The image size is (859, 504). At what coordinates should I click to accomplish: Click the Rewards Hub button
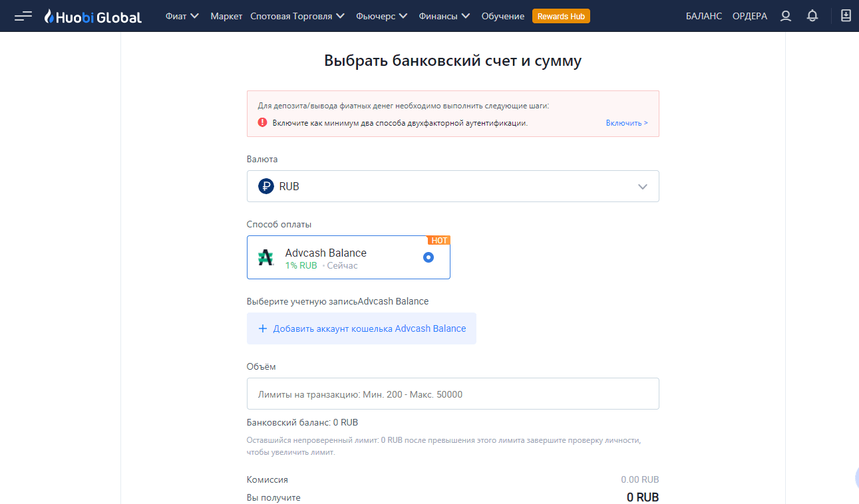tap(561, 16)
